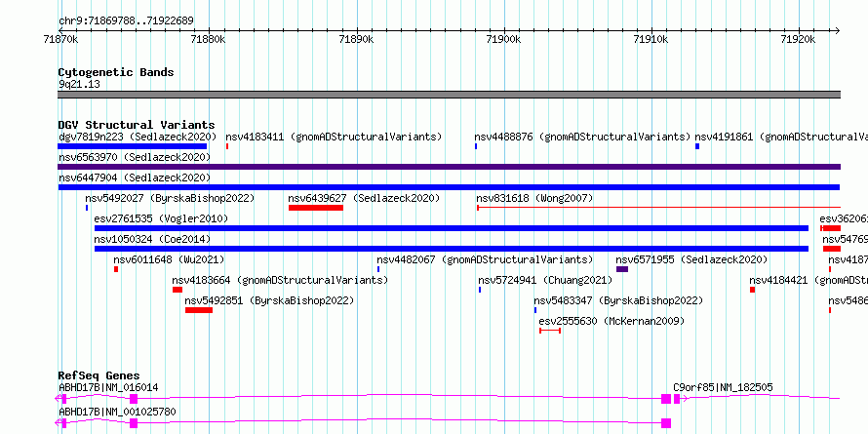Click the blue nsv6447904 variant bar

[449, 187]
